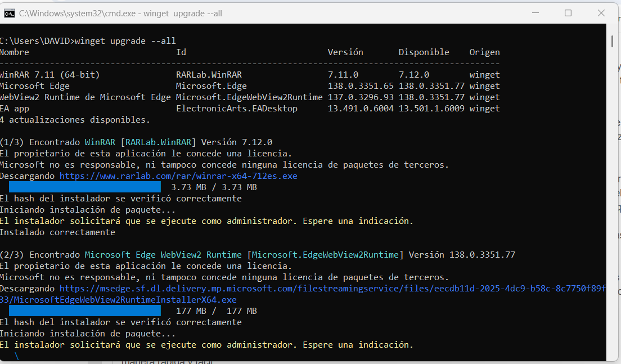
Task: Minimize the cmd.exe window
Action: pyautogui.click(x=535, y=13)
